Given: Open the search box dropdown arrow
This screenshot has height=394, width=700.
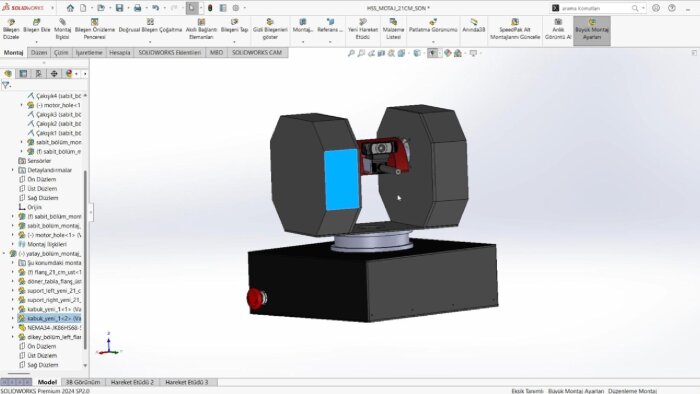Looking at the screenshot, I should click(x=643, y=8).
